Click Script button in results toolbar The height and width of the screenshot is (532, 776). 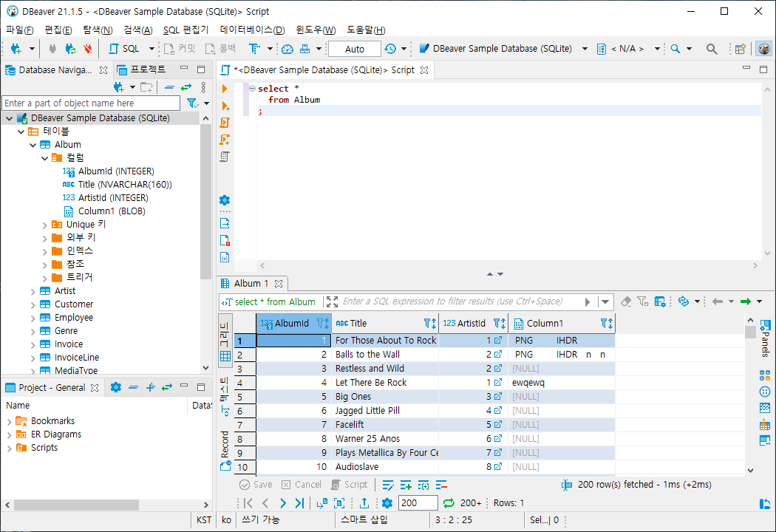[x=350, y=485]
